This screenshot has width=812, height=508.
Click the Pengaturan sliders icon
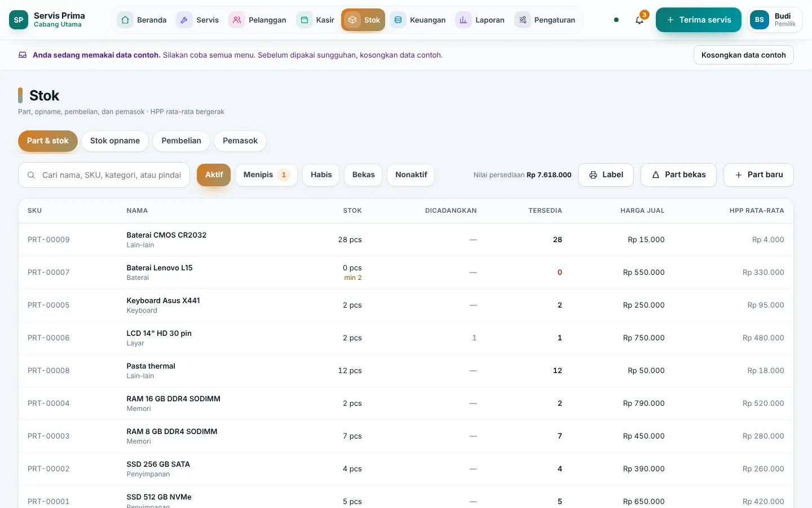(x=523, y=20)
